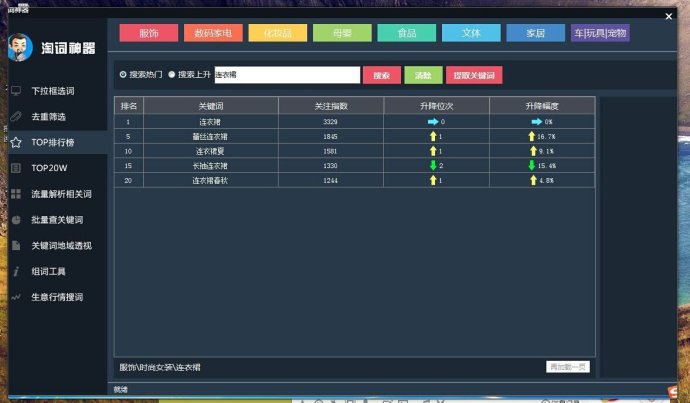
Task: Select the 长袖连衣裙 keyword cell
Action: pos(210,165)
